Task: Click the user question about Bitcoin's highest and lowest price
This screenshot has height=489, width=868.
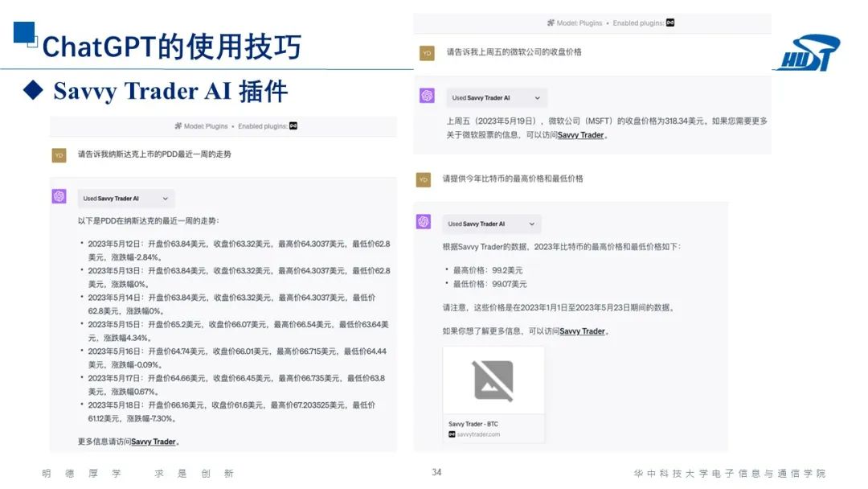Action: [513, 179]
